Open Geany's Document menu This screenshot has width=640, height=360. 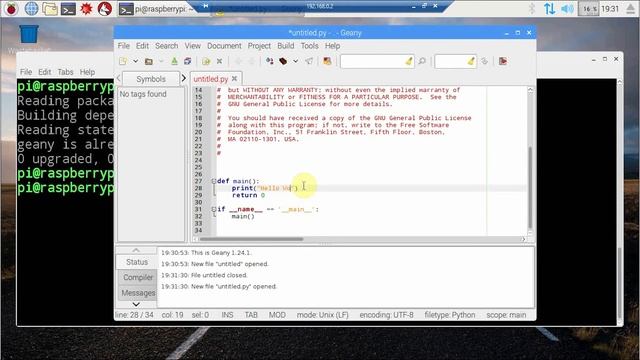coord(224,46)
